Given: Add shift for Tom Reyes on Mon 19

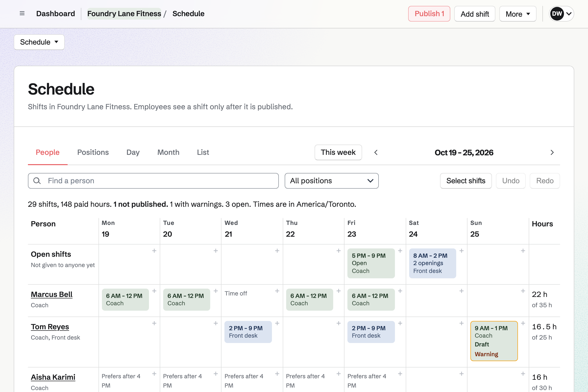Looking at the screenshot, I should (154, 323).
